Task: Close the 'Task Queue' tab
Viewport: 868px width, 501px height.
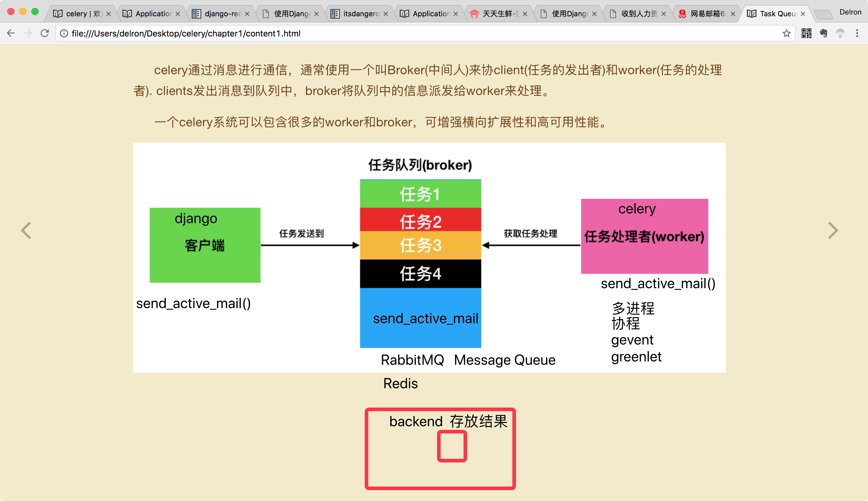Action: click(x=803, y=14)
